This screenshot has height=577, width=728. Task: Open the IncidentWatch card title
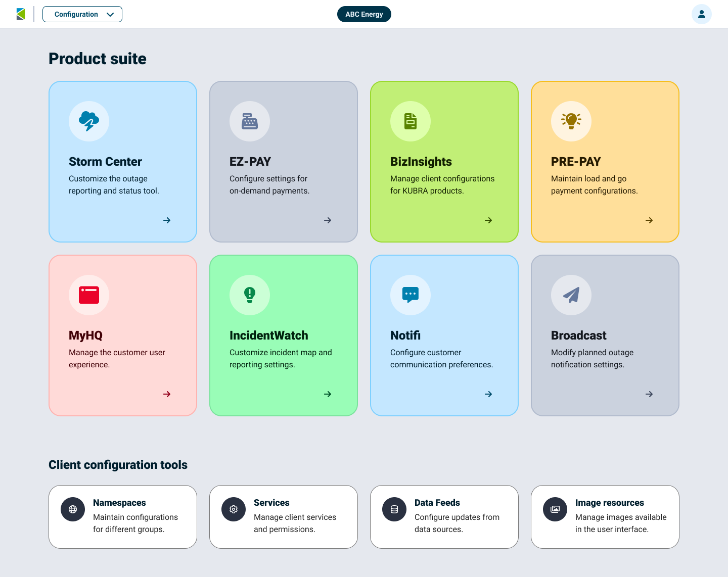tap(269, 335)
